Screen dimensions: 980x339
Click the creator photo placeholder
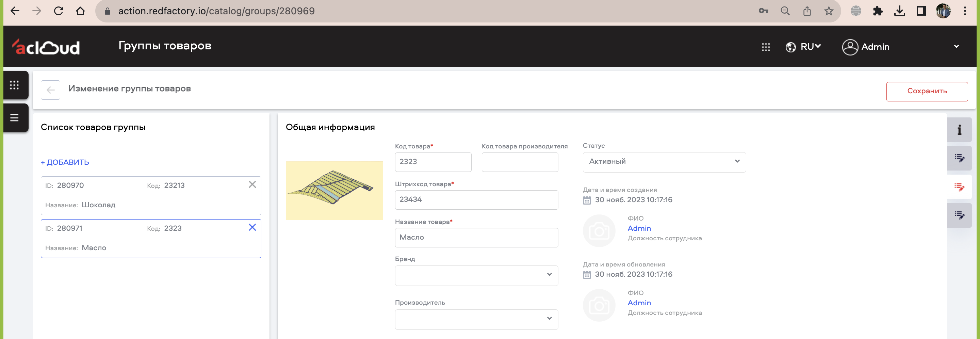click(599, 230)
